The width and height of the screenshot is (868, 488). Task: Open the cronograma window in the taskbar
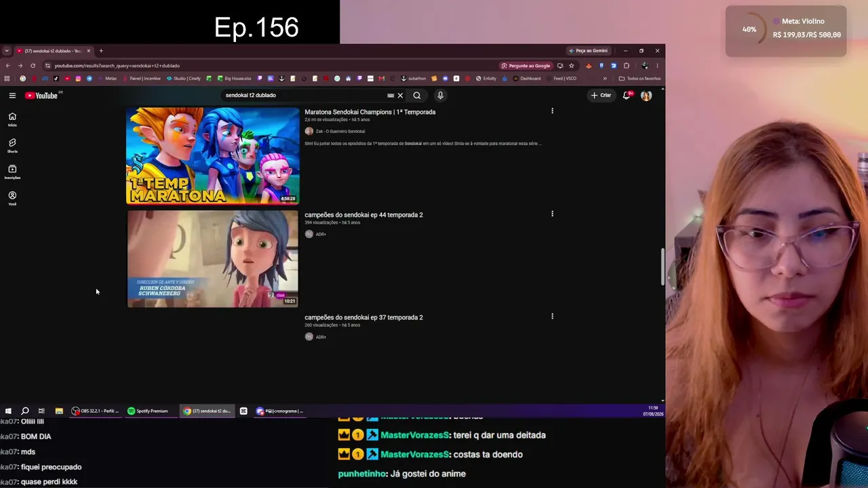[x=279, y=411]
